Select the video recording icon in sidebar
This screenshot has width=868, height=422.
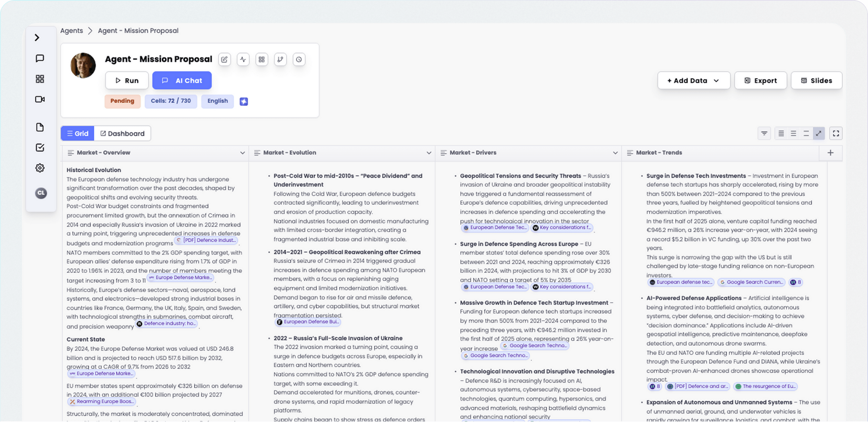pyautogui.click(x=40, y=99)
